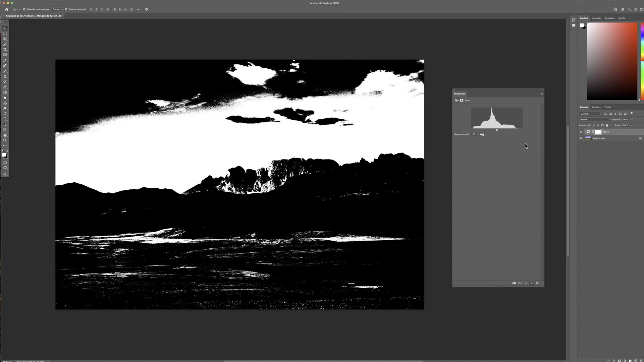Select the Crop tool
644x362 pixels.
[5, 50]
